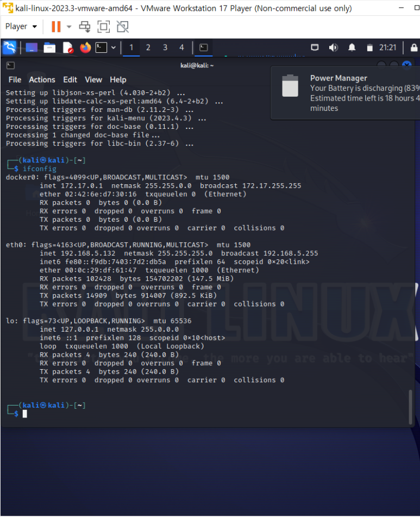Click the terminal prompt cursor at bottom
Viewport: 420px width, 517px height.
pos(24,414)
